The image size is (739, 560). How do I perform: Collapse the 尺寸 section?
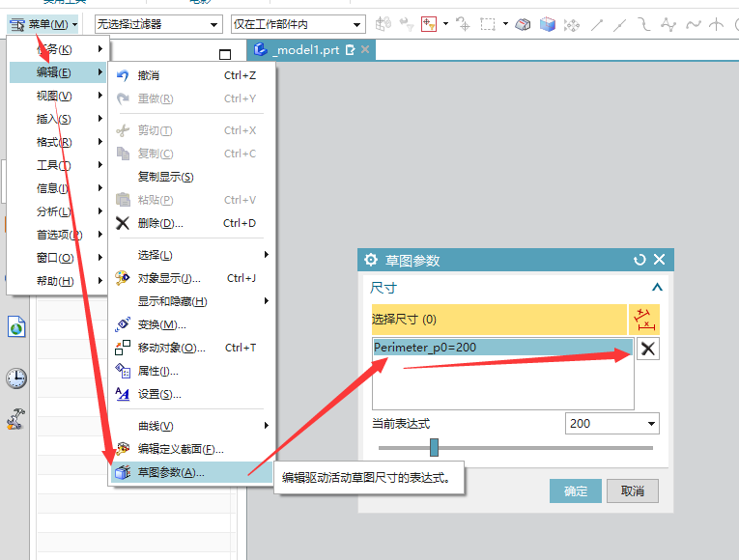657,288
